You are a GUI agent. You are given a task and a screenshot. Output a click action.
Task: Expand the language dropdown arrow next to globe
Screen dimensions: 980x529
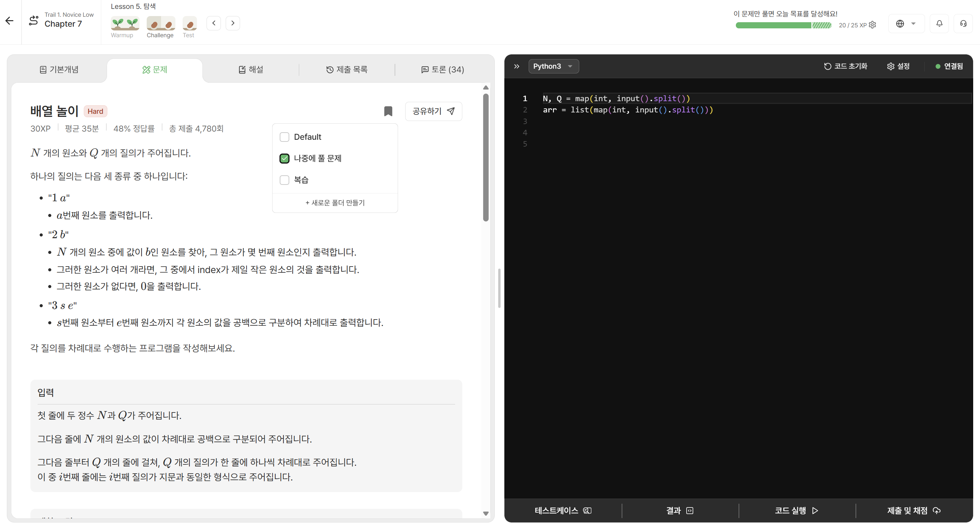(913, 24)
